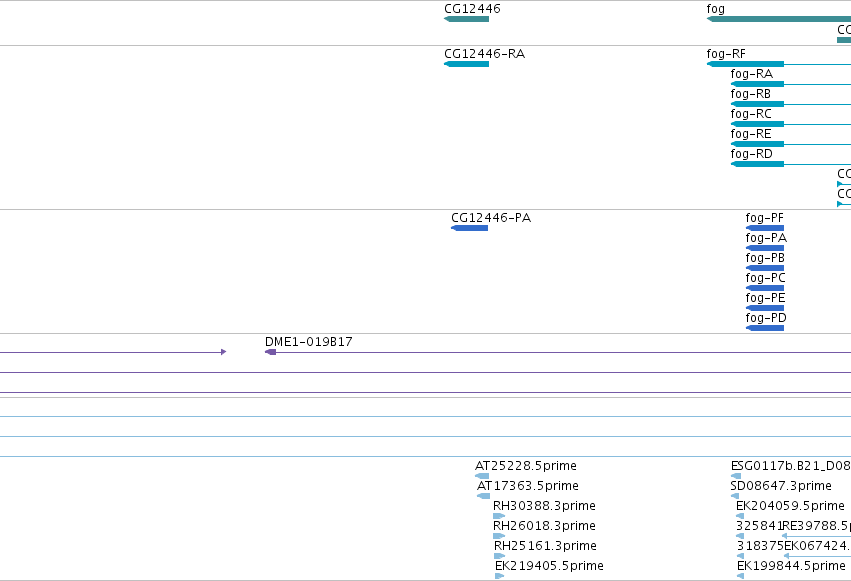Click the 325841 EST label
851x581 pixels.
[x=759, y=526]
